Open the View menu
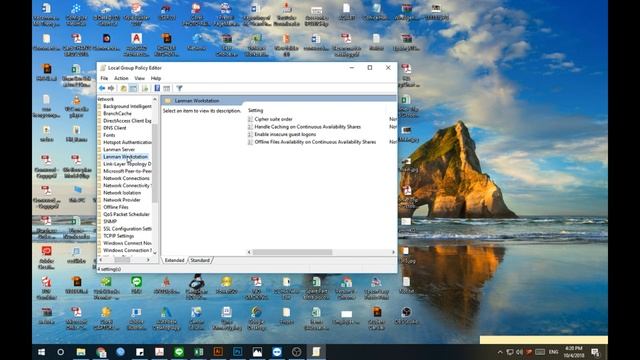This screenshot has height=360, width=640. tap(140, 78)
